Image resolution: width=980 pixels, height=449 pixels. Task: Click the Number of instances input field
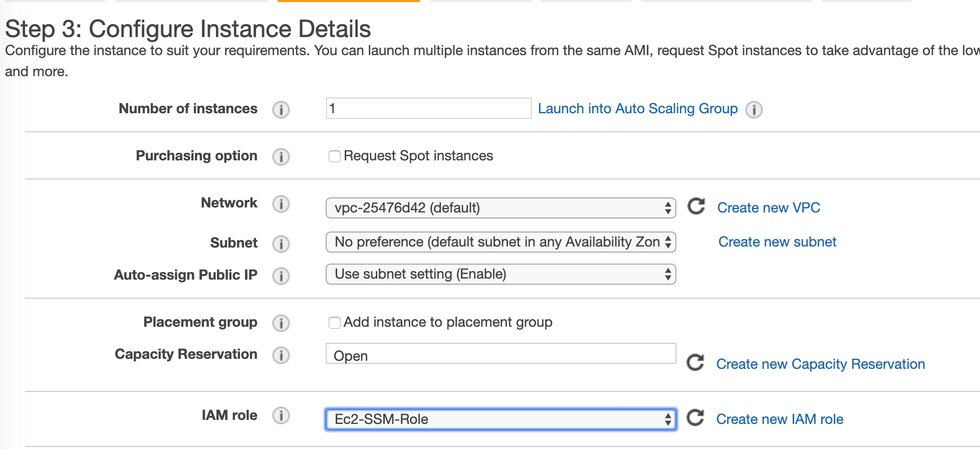pyautogui.click(x=428, y=108)
